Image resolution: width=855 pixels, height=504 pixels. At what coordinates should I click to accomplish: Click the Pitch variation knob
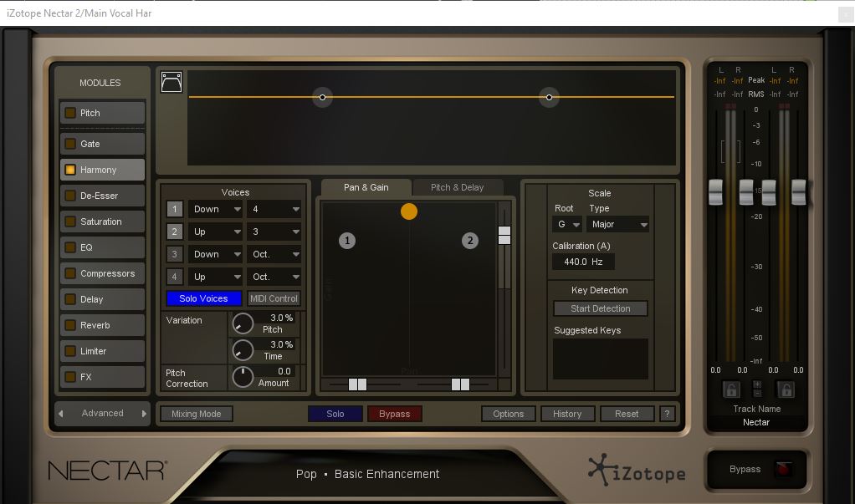click(243, 323)
